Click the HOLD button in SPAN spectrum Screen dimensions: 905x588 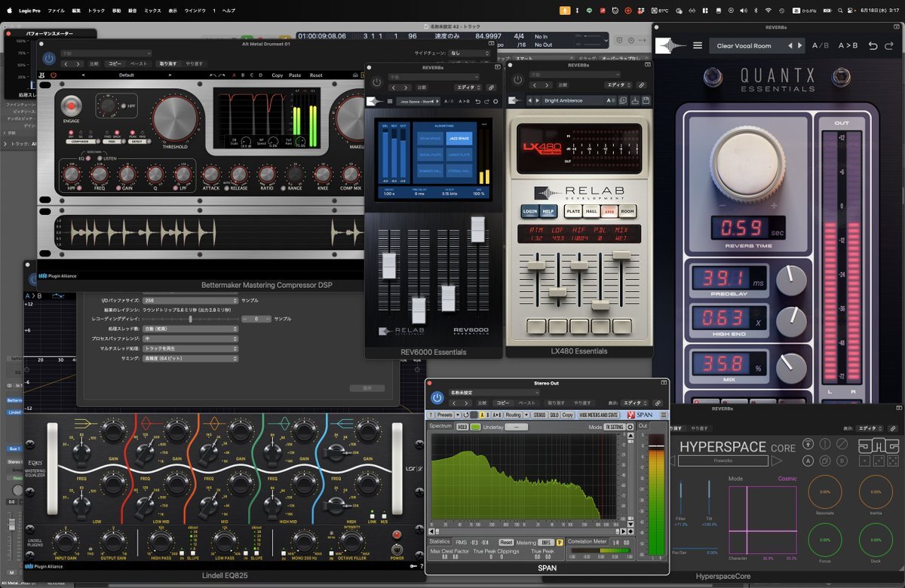coord(462,427)
